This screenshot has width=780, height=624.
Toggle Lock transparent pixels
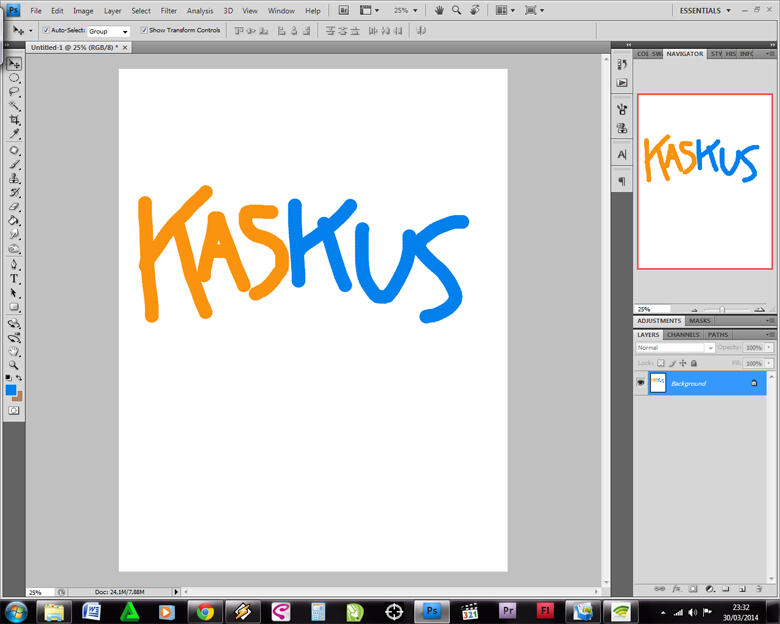coord(661,363)
